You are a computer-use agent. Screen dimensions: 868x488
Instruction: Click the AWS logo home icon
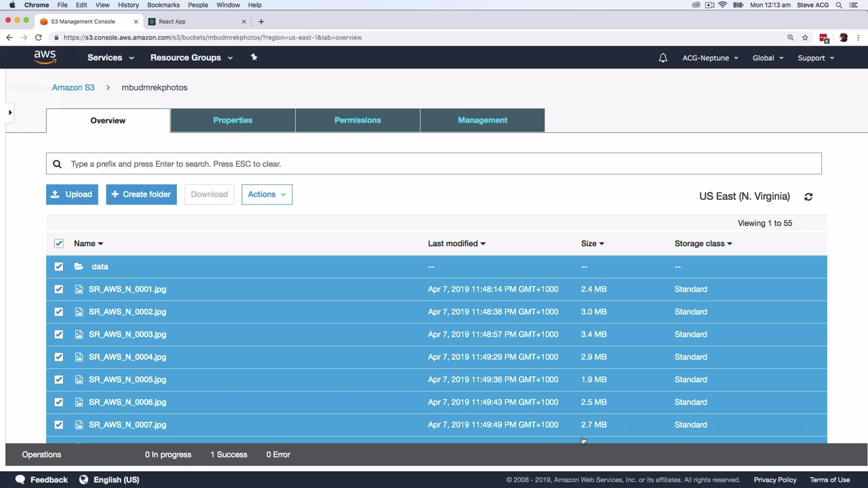click(x=45, y=58)
